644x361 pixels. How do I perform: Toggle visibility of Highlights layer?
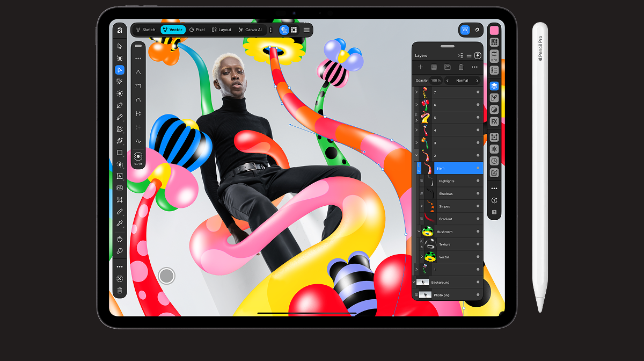click(478, 181)
